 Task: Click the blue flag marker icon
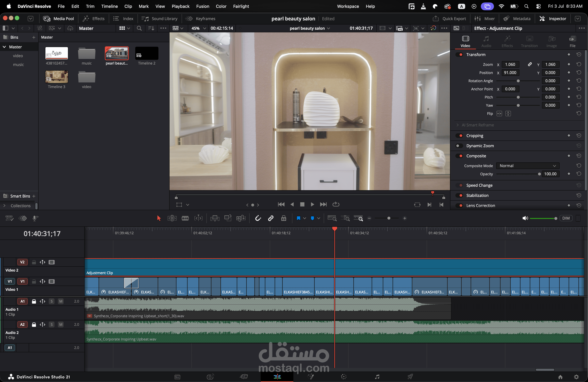tap(298, 218)
